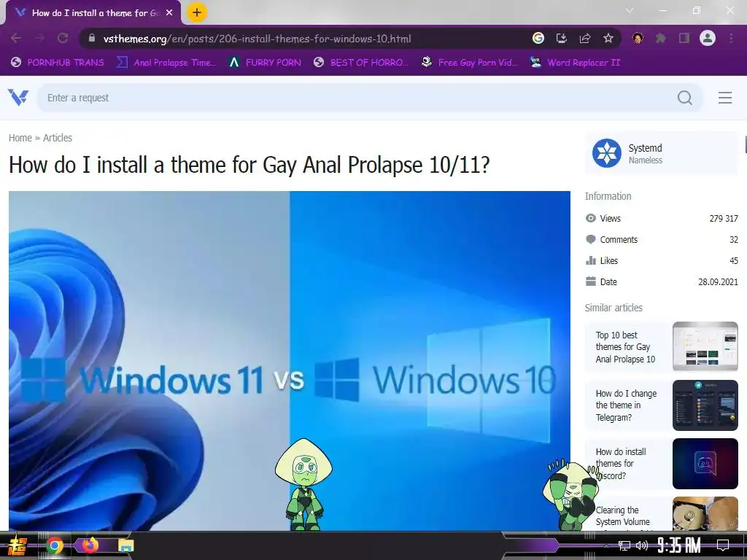Click the vsthemes.org address bar URL

click(258, 39)
